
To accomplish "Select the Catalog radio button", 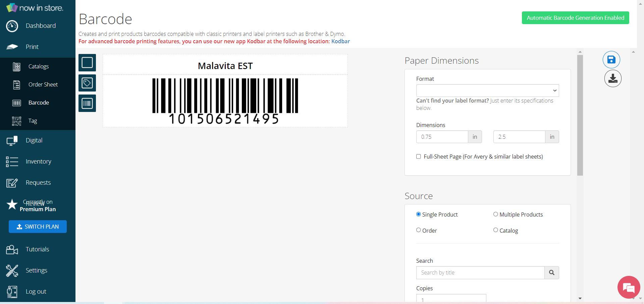I will point(496,230).
